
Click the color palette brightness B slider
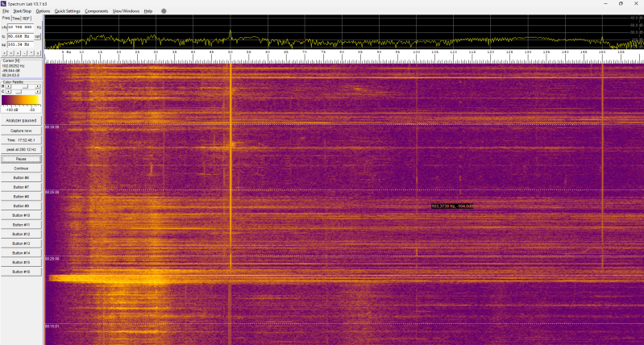pos(24,85)
